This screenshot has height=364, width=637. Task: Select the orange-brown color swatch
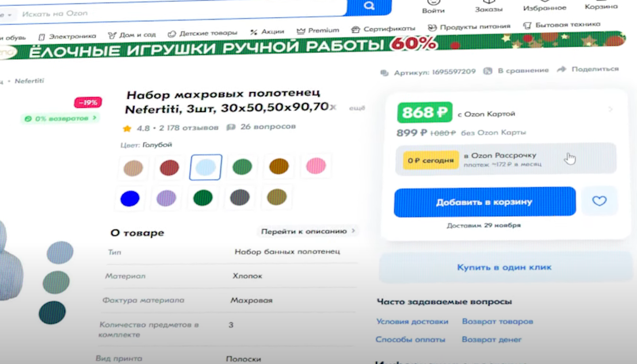279,166
